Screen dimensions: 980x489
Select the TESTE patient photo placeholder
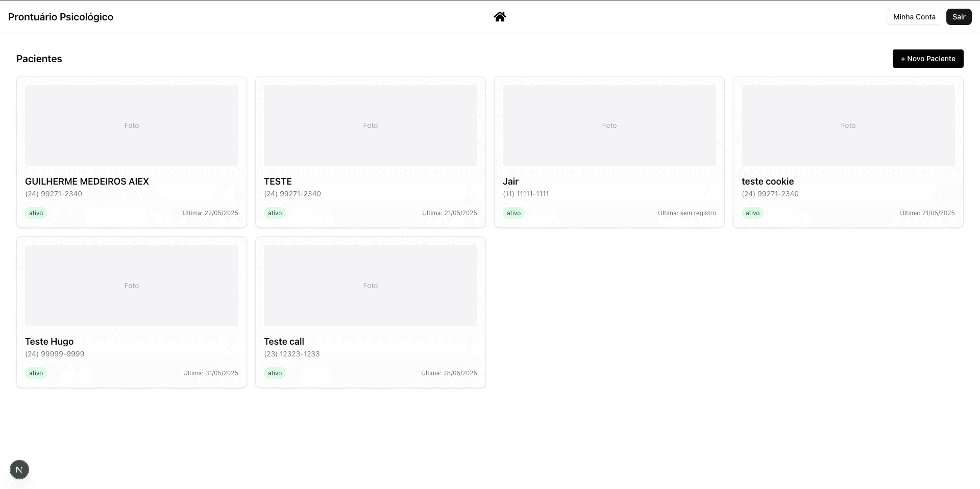[370, 125]
